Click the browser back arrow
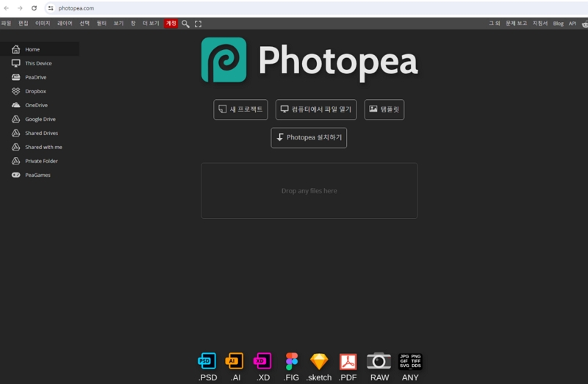The image size is (588, 384). pyautogui.click(x=7, y=8)
